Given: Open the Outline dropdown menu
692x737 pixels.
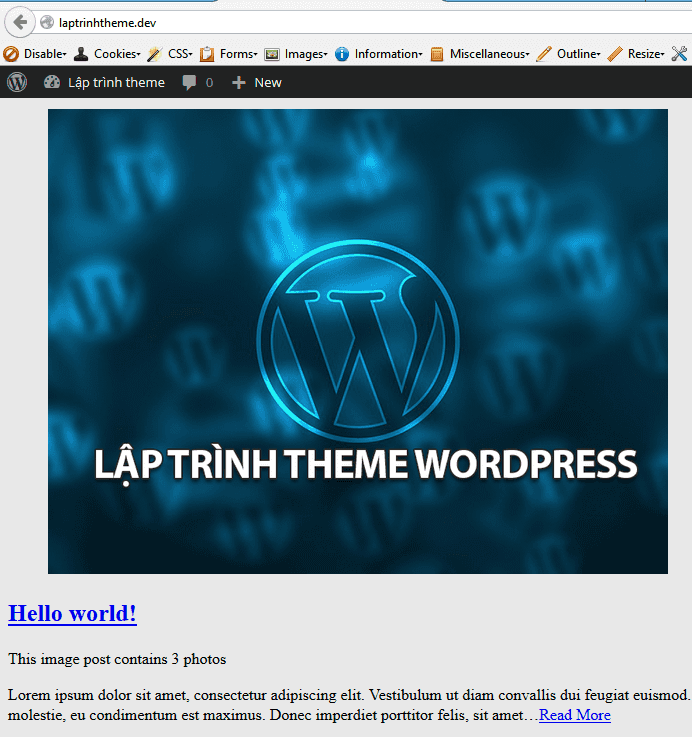Looking at the screenshot, I should (579, 54).
